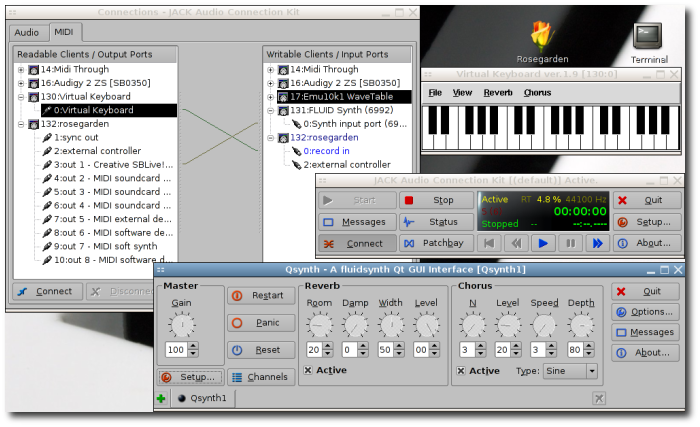Image resolution: width=700 pixels, height=427 pixels.
Task: Open File menu in Virtual Keyboard
Action: [435, 92]
